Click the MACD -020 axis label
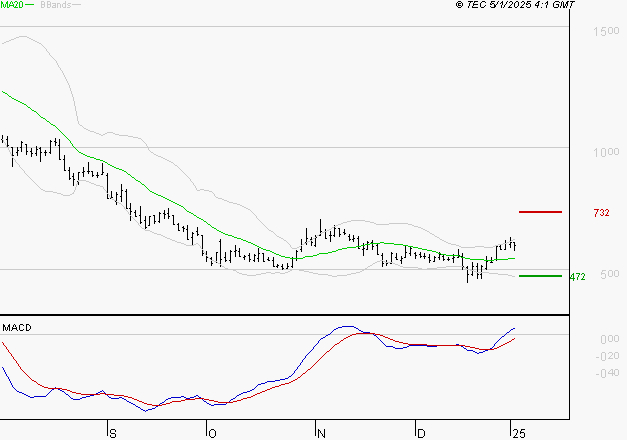Screen dimensions: 627x440 (607, 356)
